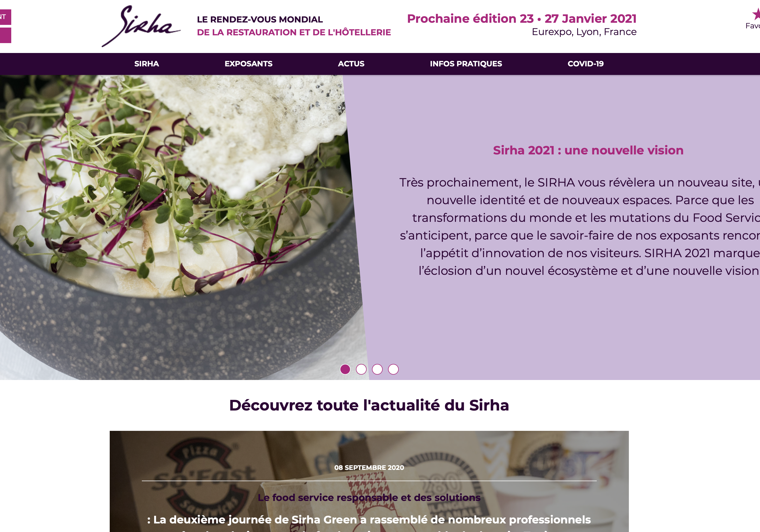Select the third carousel slide dot

pyautogui.click(x=377, y=369)
